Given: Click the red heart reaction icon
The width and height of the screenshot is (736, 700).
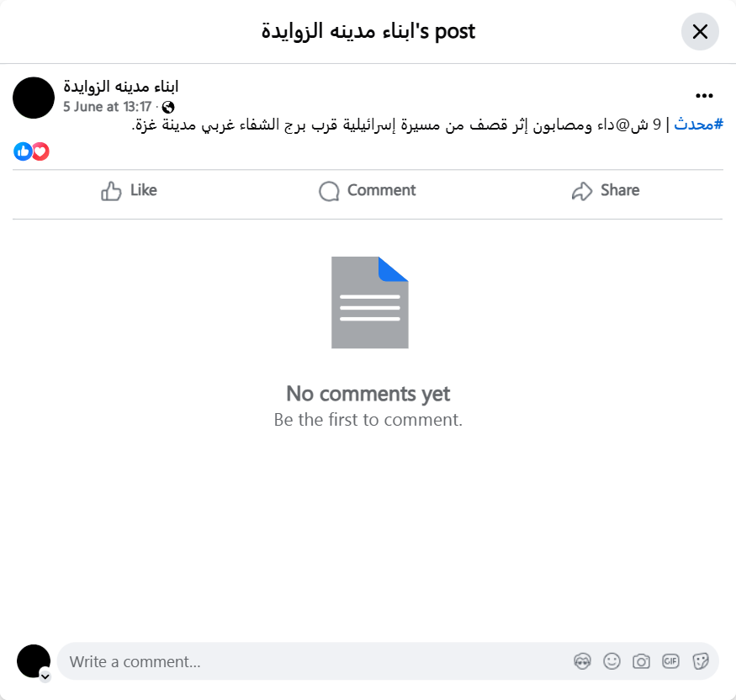Looking at the screenshot, I should coord(40,151).
